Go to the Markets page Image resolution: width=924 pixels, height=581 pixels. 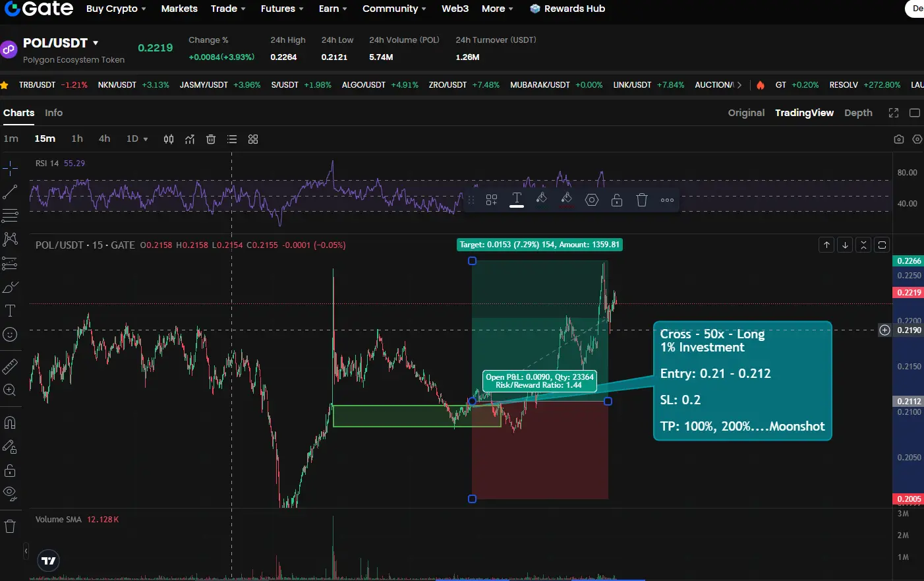pos(179,9)
